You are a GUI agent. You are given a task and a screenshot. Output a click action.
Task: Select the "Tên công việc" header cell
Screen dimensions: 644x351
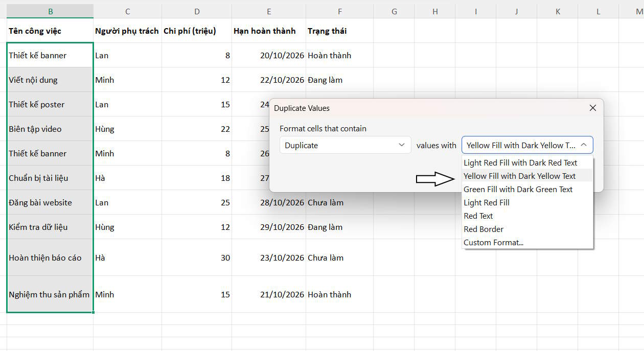pyautogui.click(x=50, y=31)
